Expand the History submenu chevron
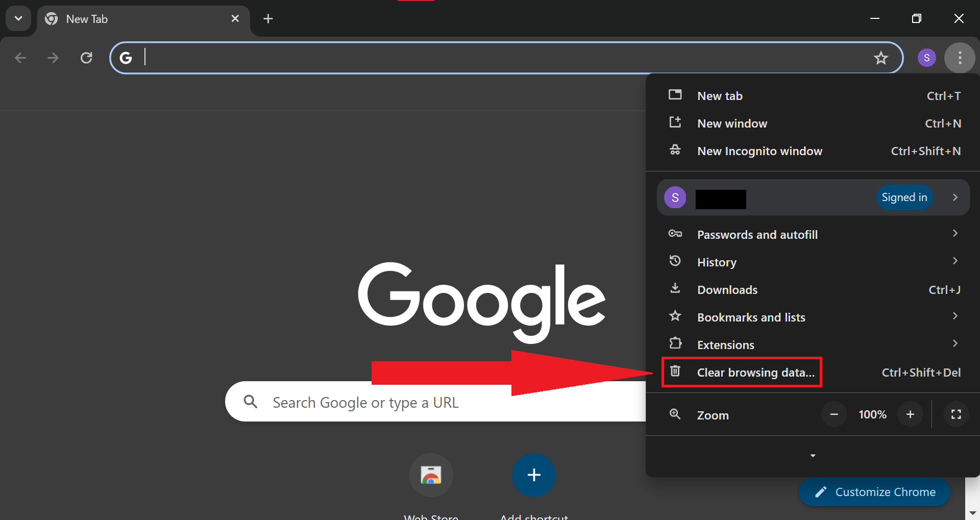This screenshot has width=980, height=520. pyautogui.click(x=955, y=261)
